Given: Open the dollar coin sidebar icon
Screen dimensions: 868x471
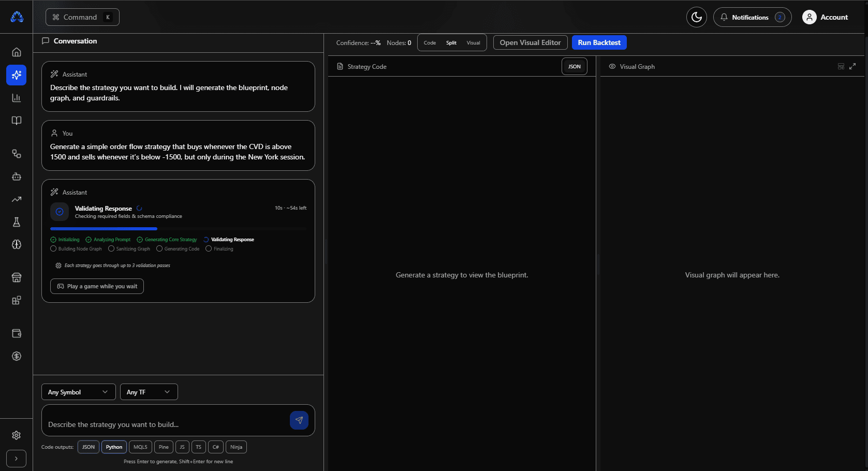Looking at the screenshot, I should pos(17,356).
